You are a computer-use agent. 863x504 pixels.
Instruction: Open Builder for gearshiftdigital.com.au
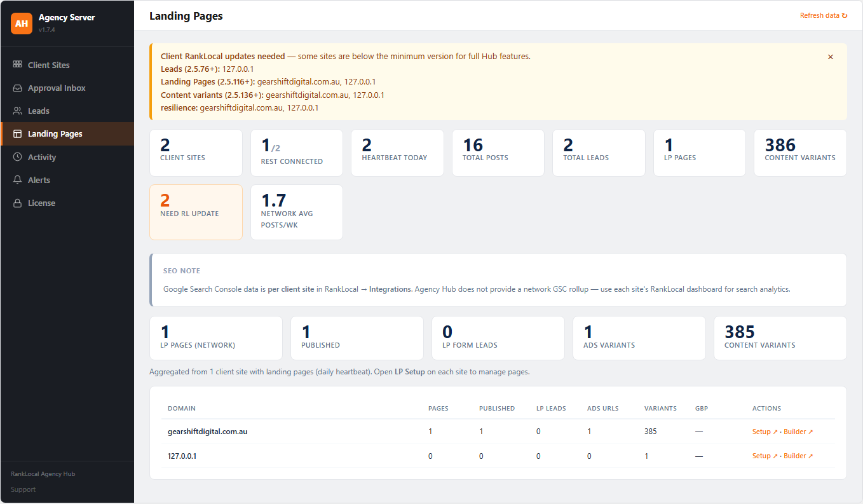[798, 432]
